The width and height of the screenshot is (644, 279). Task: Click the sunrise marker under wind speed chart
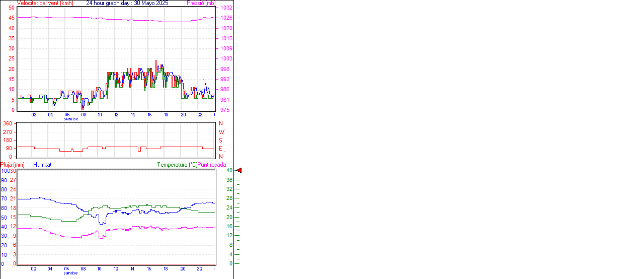71,119
